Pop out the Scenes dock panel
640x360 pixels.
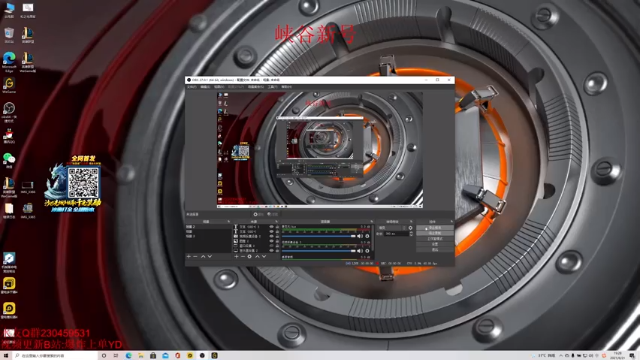(229, 221)
